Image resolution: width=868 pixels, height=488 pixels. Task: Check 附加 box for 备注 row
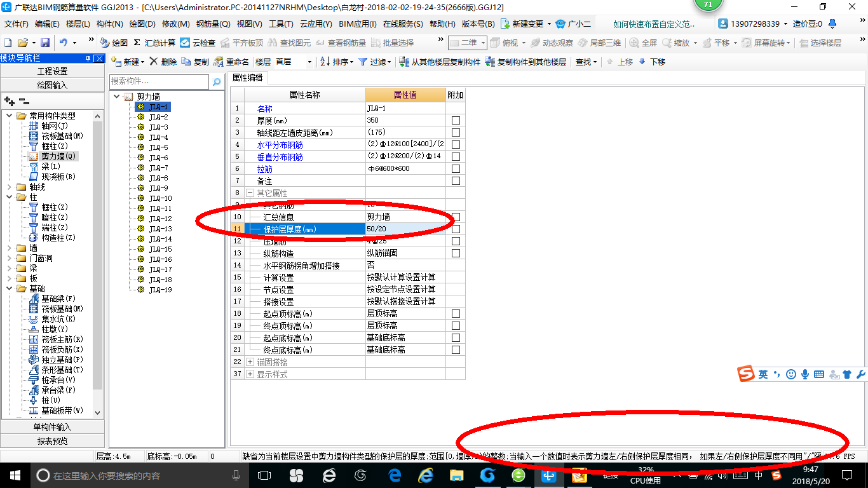(x=456, y=181)
